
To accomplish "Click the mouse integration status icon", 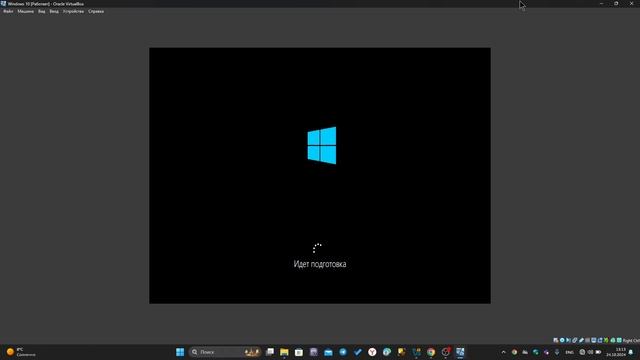I will 613,340.
